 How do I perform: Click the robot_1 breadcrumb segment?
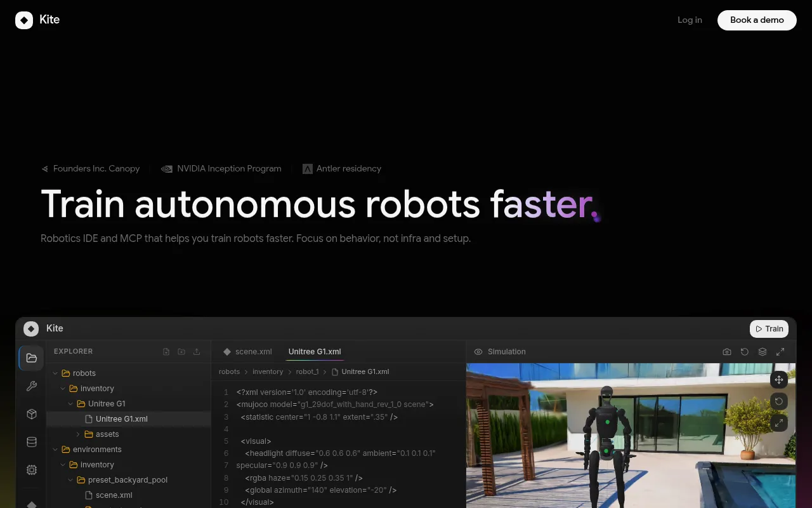(307, 371)
